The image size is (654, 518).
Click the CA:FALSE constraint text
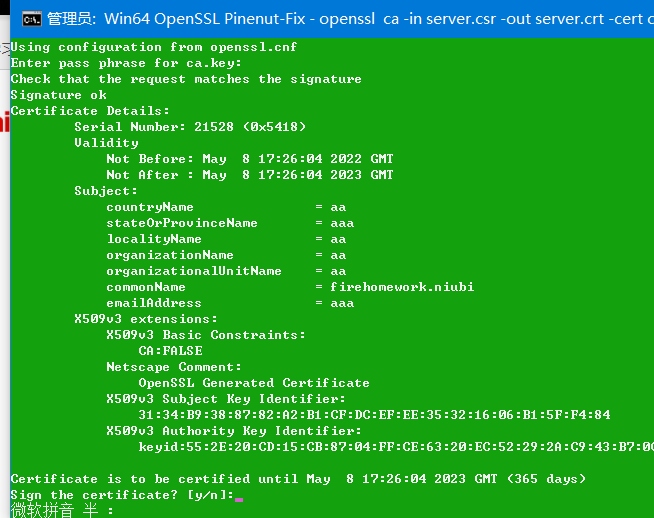(x=171, y=351)
